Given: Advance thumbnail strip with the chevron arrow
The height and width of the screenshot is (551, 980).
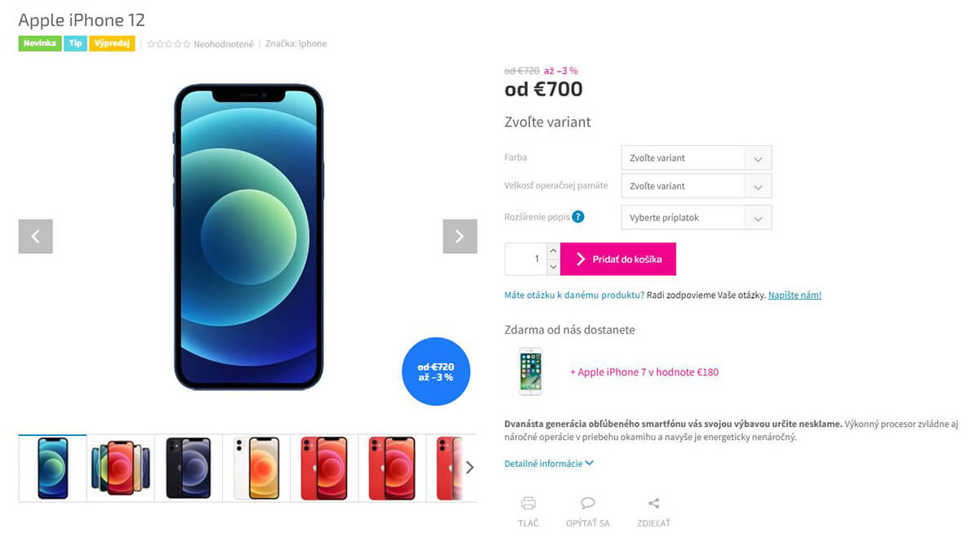Looking at the screenshot, I should pyautogui.click(x=470, y=468).
